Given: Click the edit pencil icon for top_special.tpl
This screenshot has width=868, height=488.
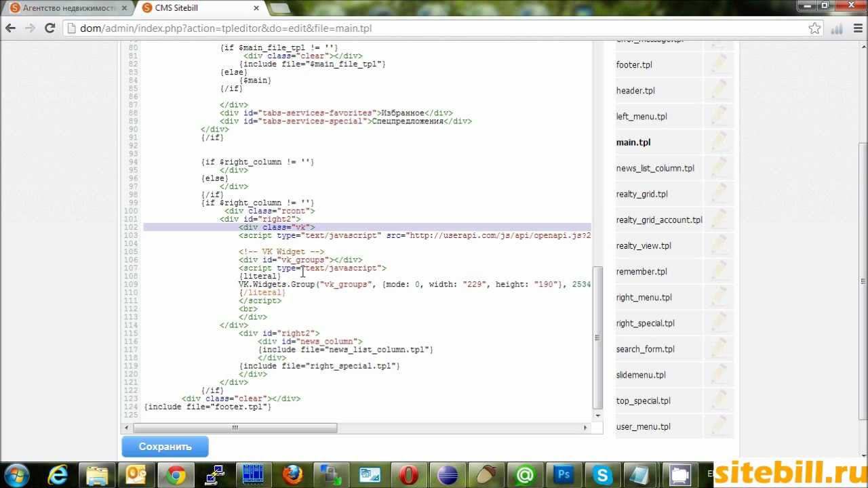Looking at the screenshot, I should coord(719,401).
